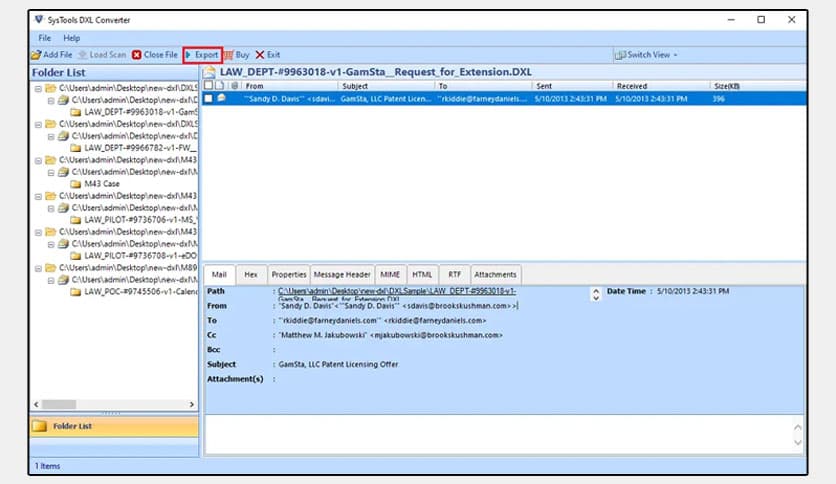The height and width of the screenshot is (484, 836).
Task: Click the Exit toolbar icon
Action: coord(260,55)
